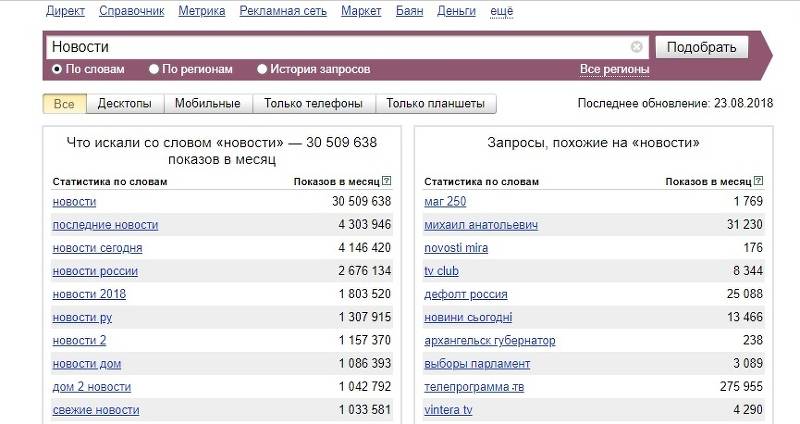Click help icon beside right 'Показов в месяц'
Viewport: 800px width, 424px height.
pos(759,182)
